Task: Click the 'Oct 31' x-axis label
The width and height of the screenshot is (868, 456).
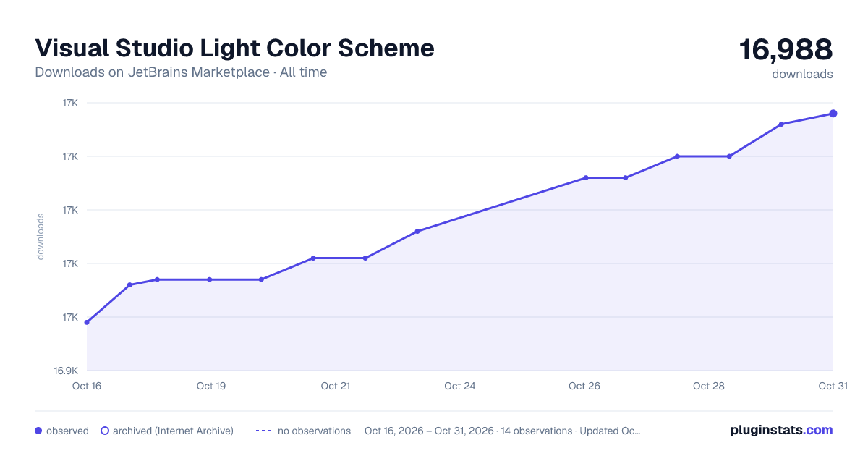Action: click(833, 386)
